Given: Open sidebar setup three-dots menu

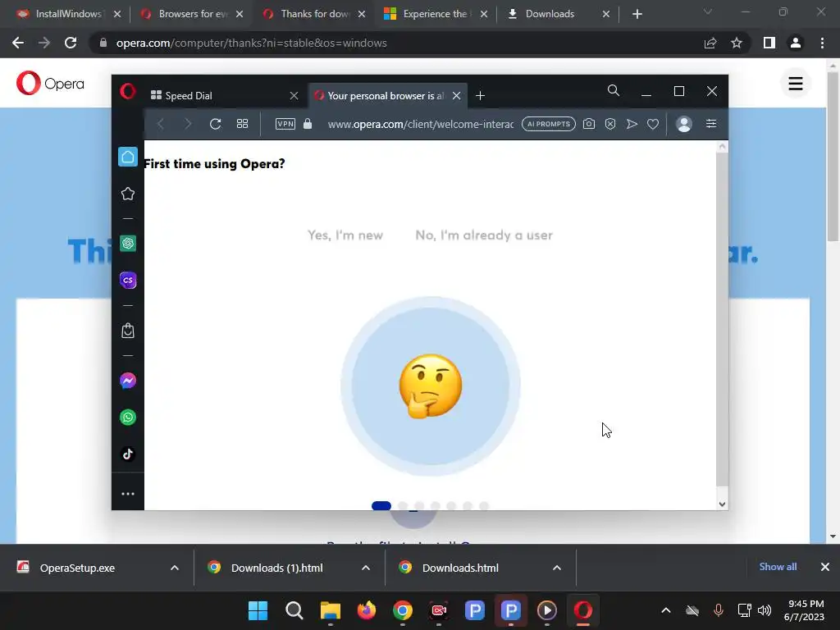Looking at the screenshot, I should click(127, 494).
